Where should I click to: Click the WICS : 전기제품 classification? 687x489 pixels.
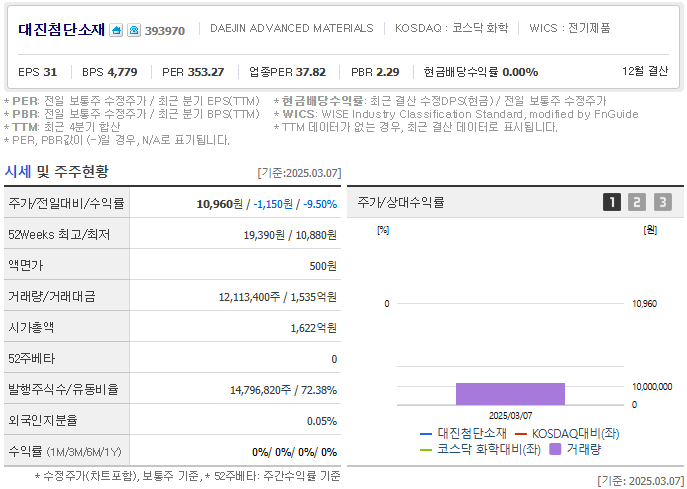pyautogui.click(x=570, y=28)
